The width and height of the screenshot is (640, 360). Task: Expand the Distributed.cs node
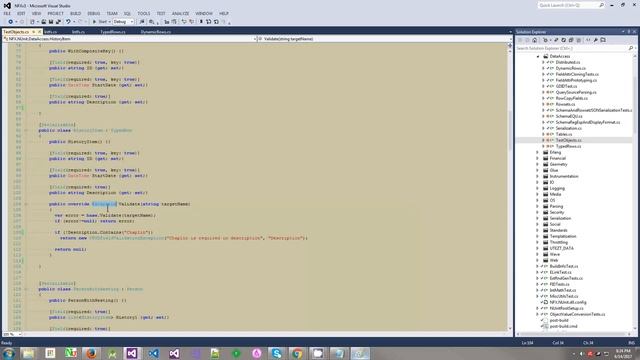[x=543, y=62]
